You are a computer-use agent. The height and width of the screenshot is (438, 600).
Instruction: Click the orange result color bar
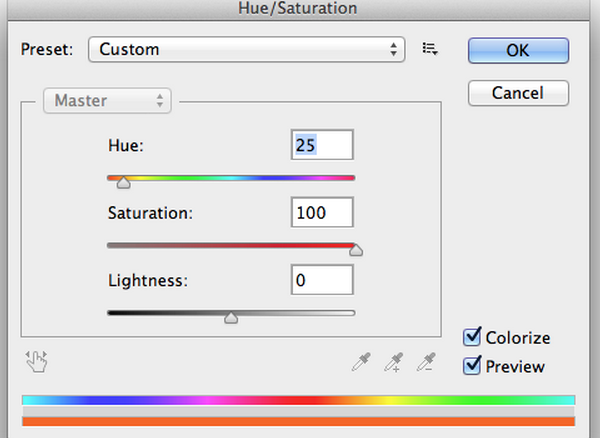coord(298,423)
